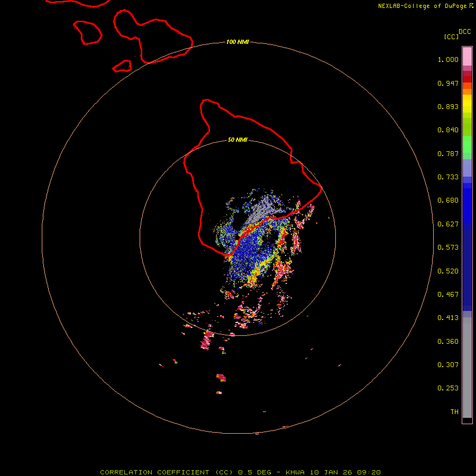The image size is (476, 476).
Task: Click the 0.840 scale value
Action: [448, 130]
